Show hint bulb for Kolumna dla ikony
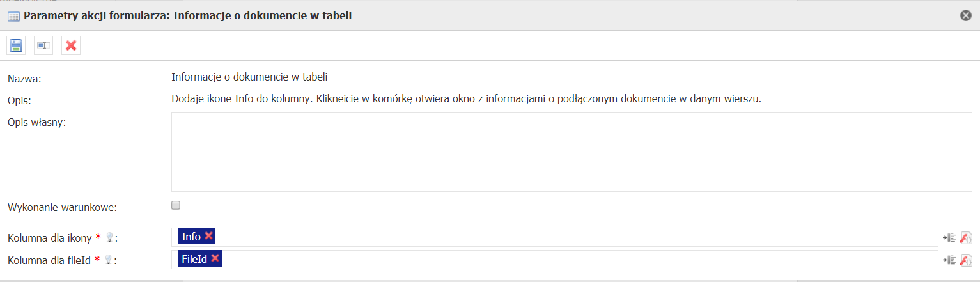Screen dimensions: 980x282 109,238
